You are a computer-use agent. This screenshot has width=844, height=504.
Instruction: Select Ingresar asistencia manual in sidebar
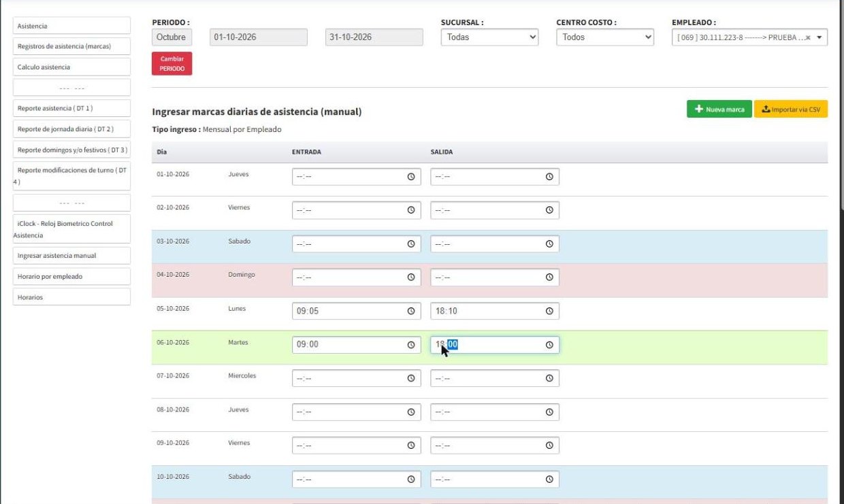coord(71,255)
